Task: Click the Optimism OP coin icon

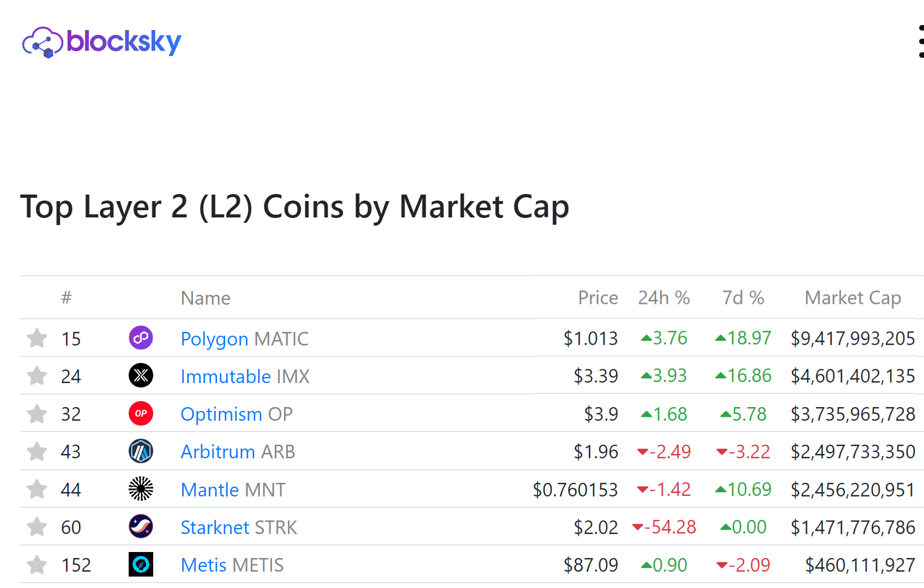Action: [141, 413]
